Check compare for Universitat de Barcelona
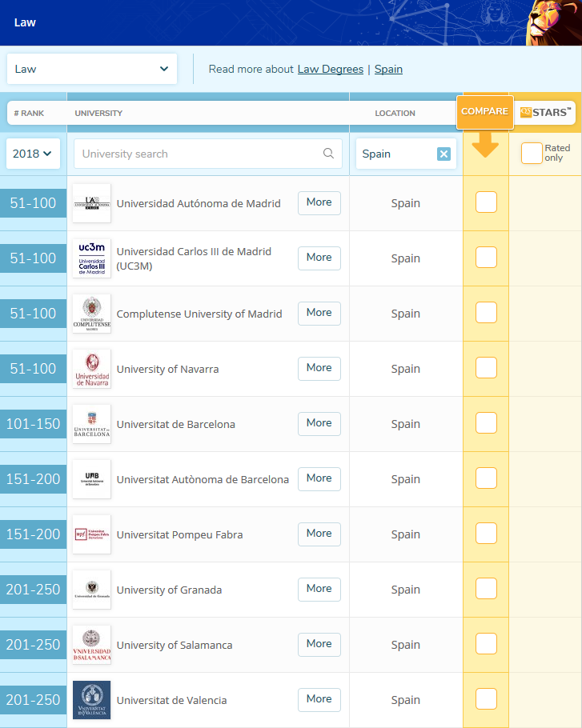 pyautogui.click(x=486, y=423)
